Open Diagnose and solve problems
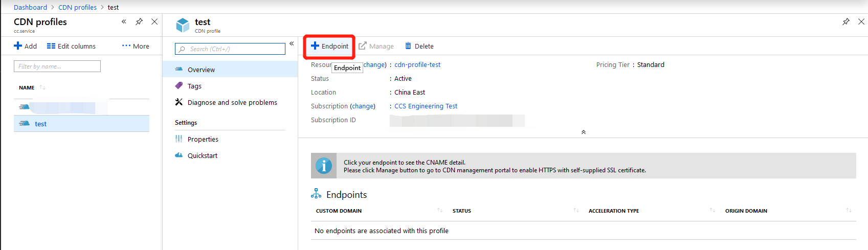 point(232,102)
